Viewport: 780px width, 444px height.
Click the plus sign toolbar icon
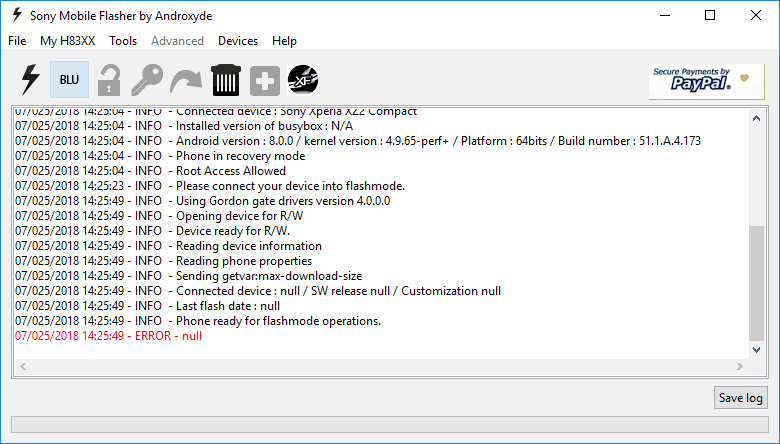(x=265, y=81)
